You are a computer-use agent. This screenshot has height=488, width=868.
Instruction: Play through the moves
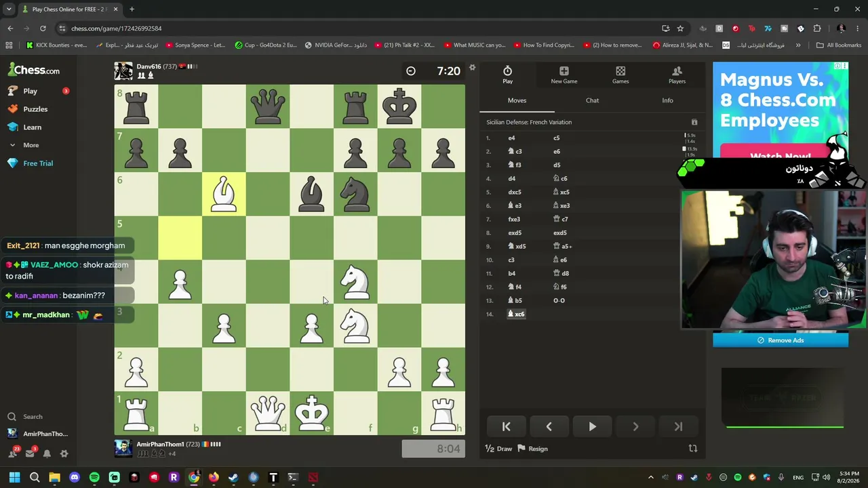[x=592, y=427]
